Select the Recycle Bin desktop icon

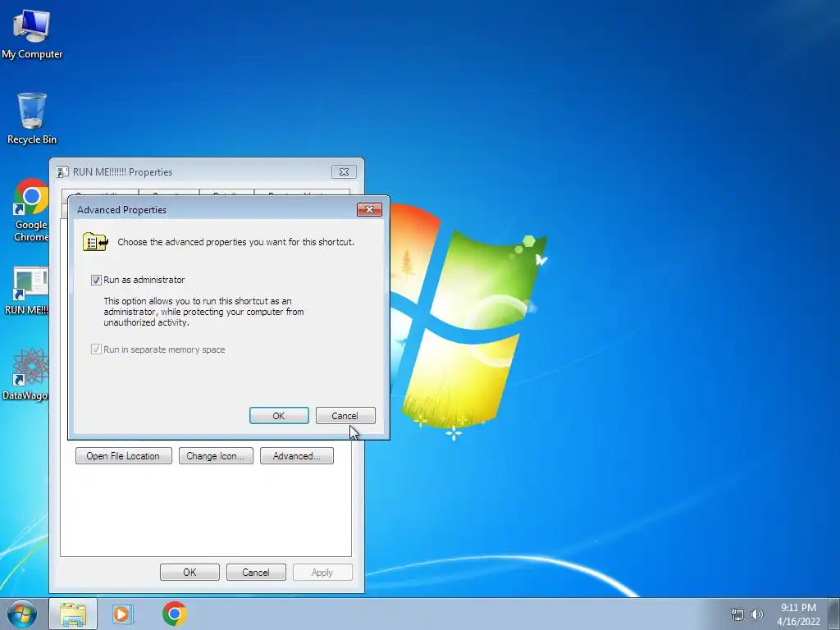click(x=32, y=118)
